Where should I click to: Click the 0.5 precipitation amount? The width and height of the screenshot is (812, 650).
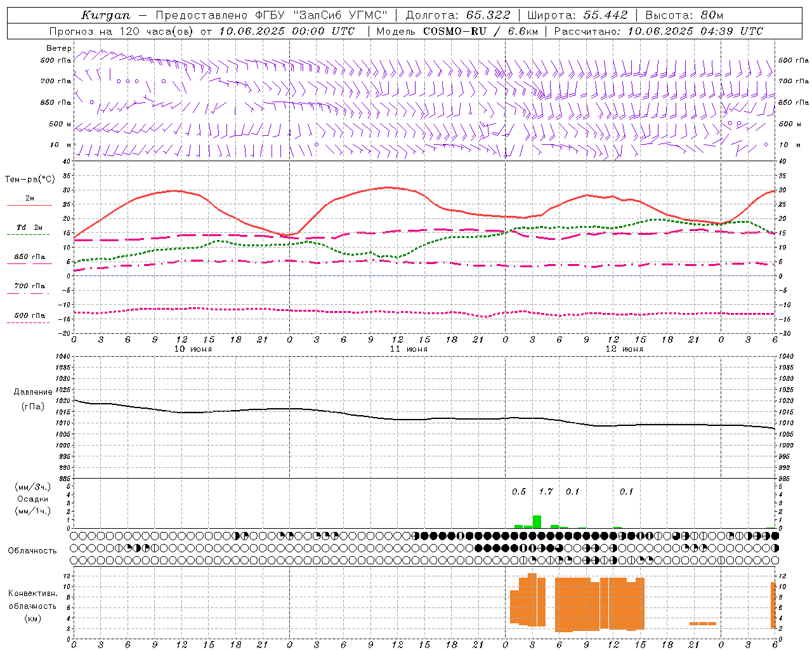519,491
